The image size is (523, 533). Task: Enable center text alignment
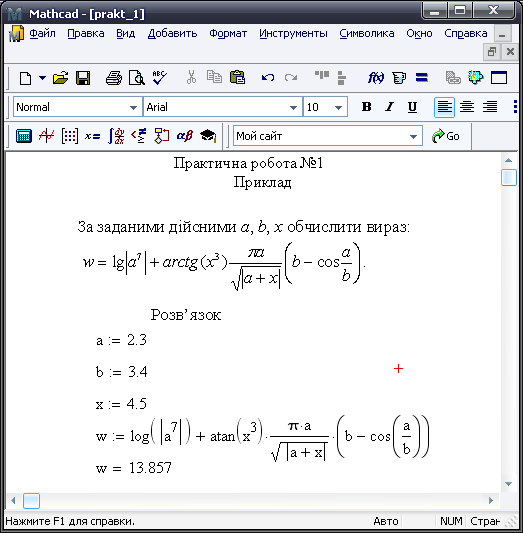pyautogui.click(x=467, y=107)
